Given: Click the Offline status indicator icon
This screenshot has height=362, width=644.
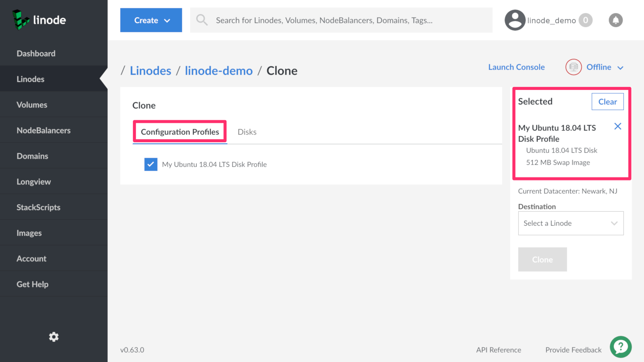Looking at the screenshot, I should (x=573, y=67).
